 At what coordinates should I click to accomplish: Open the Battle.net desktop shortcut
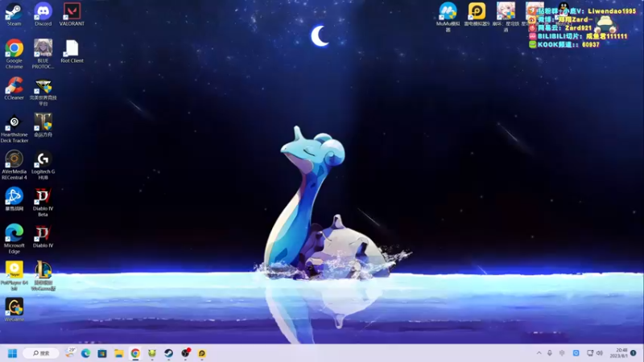pyautogui.click(x=14, y=199)
